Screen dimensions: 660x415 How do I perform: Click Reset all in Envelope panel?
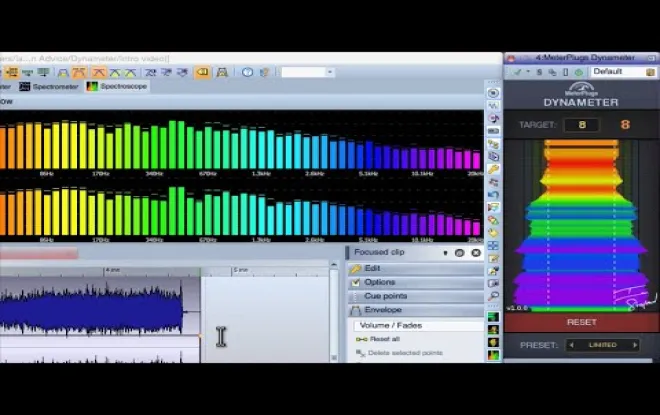(x=378, y=339)
